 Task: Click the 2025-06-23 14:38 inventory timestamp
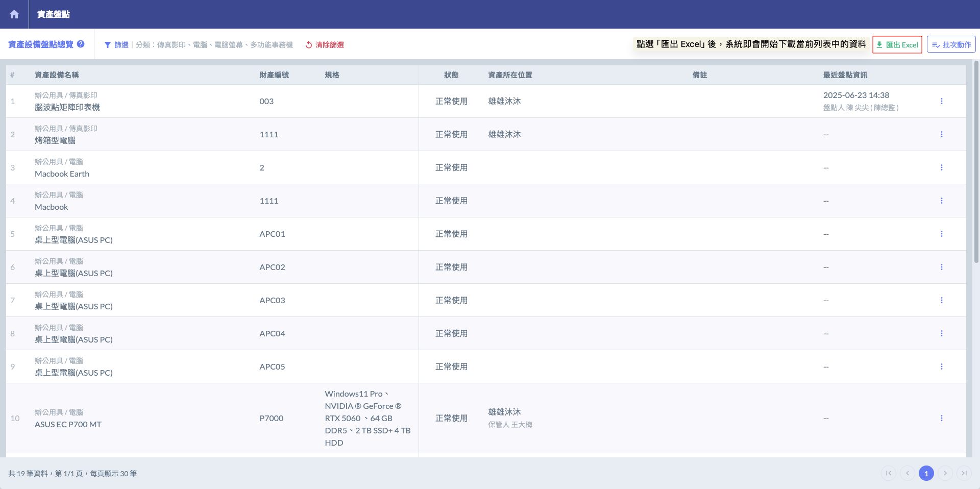click(856, 95)
